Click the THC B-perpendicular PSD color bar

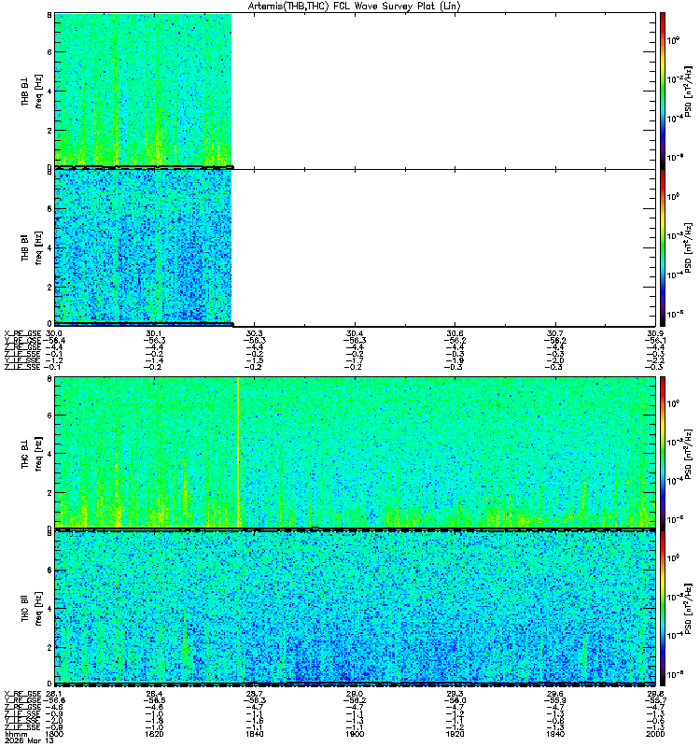663,452
